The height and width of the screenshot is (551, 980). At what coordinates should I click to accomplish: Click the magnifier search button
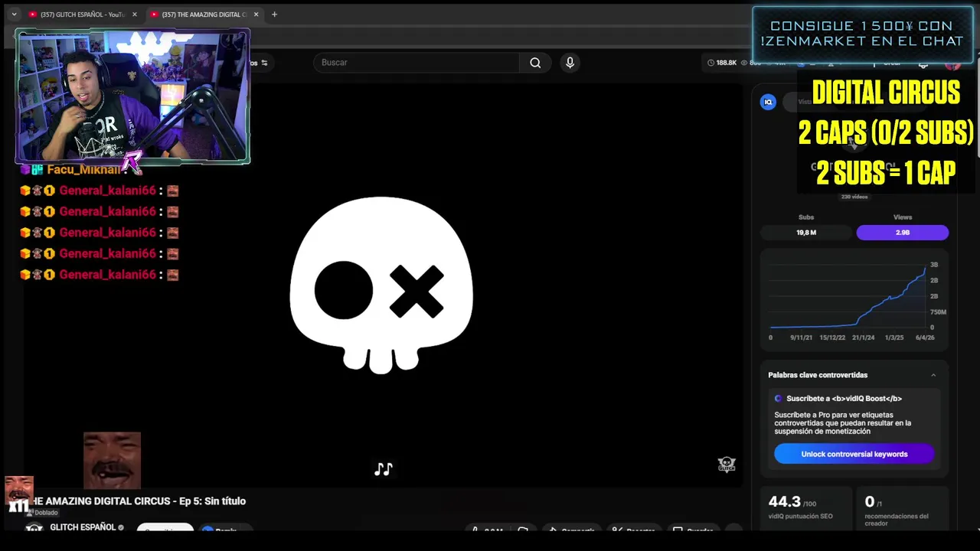click(x=535, y=63)
